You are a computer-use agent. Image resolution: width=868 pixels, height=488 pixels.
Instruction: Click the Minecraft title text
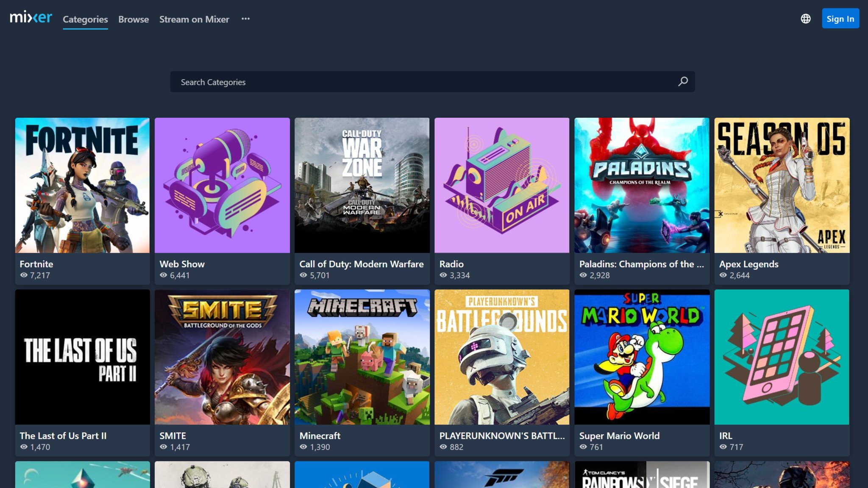[x=320, y=435]
